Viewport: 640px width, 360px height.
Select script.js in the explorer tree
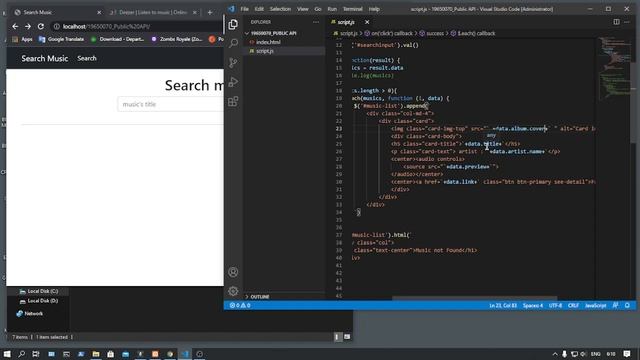pos(265,51)
